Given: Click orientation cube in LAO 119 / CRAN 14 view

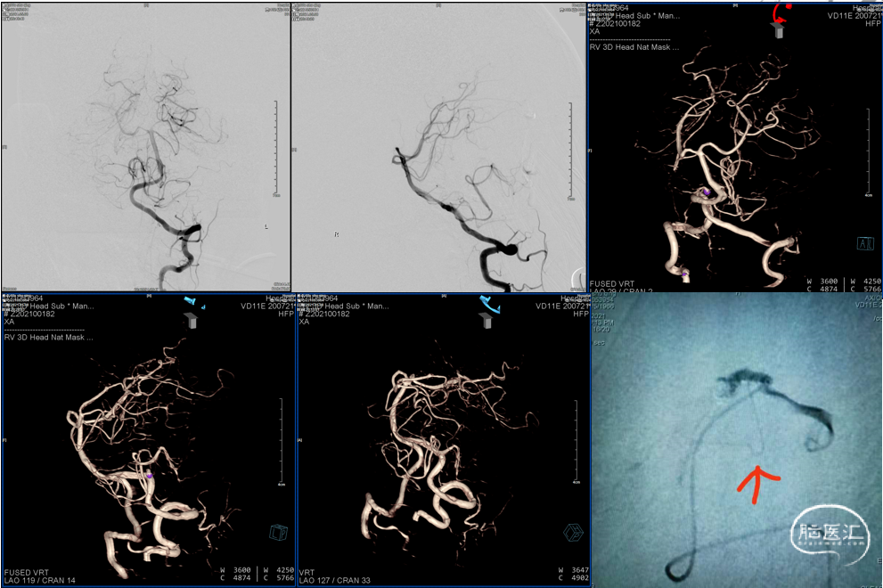Looking at the screenshot, I should [x=278, y=532].
